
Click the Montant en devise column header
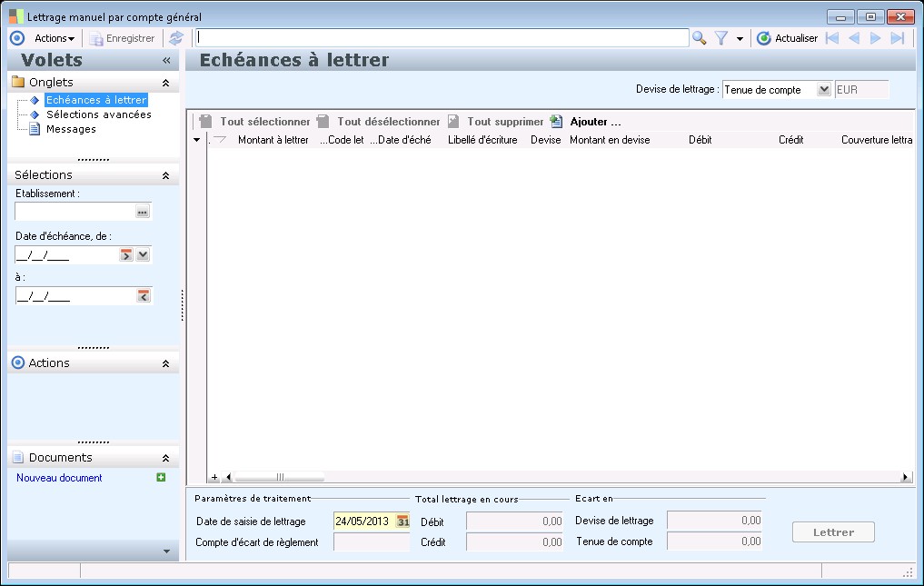click(x=610, y=140)
